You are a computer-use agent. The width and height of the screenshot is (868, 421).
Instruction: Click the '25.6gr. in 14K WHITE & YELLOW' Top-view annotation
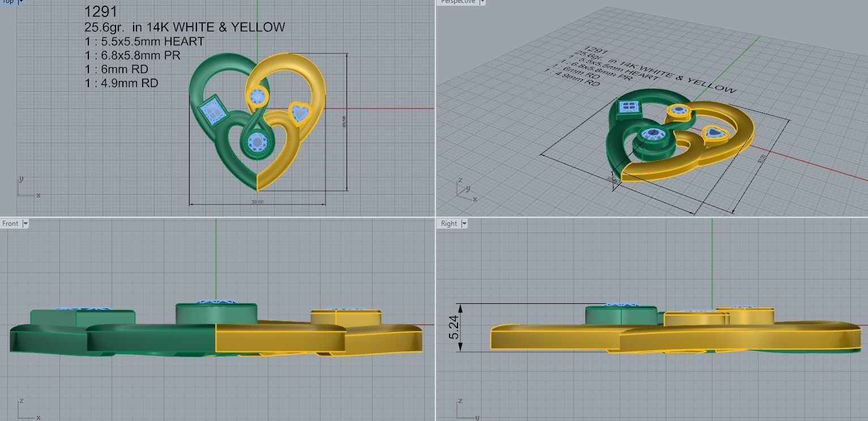[184, 27]
